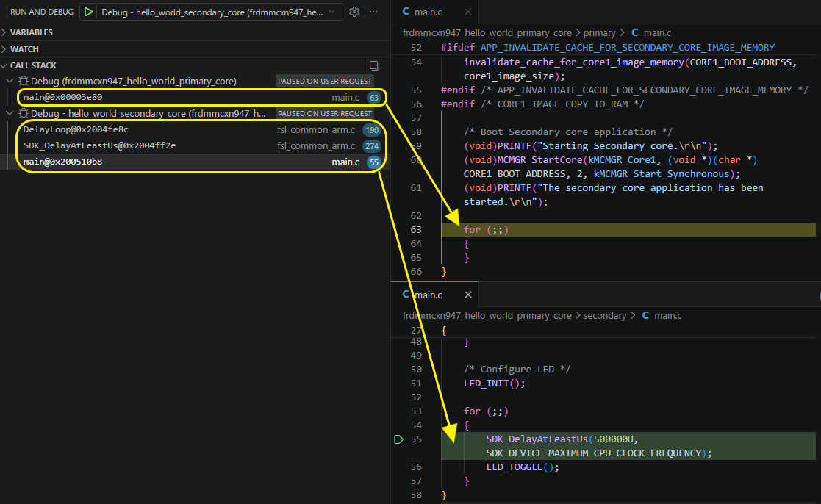Click main.c in the lower editor breadcrumb

pos(667,316)
